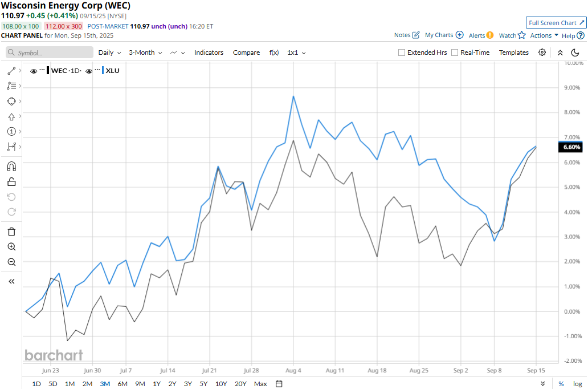
Task: Zoom out of the chart
Action: tap(11, 262)
